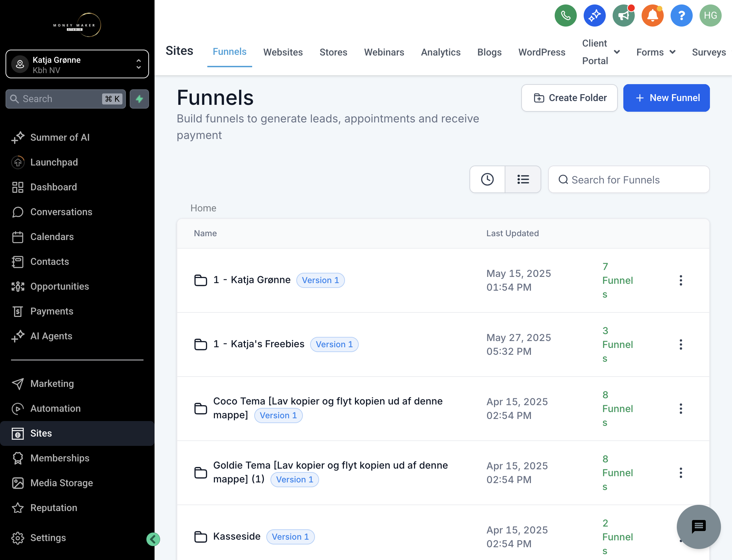732x560 pixels.
Task: Open options menu for Katja's Freebies folder
Action: point(681,344)
